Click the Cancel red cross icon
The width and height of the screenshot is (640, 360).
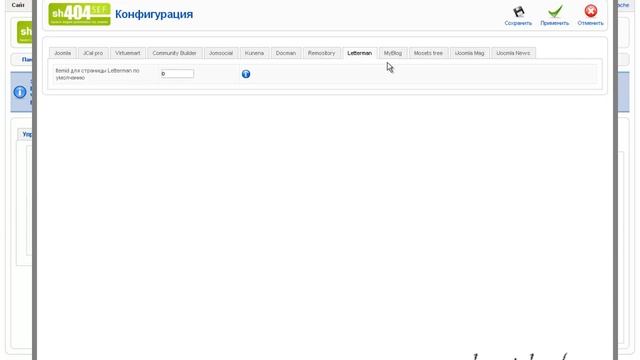pos(590,11)
